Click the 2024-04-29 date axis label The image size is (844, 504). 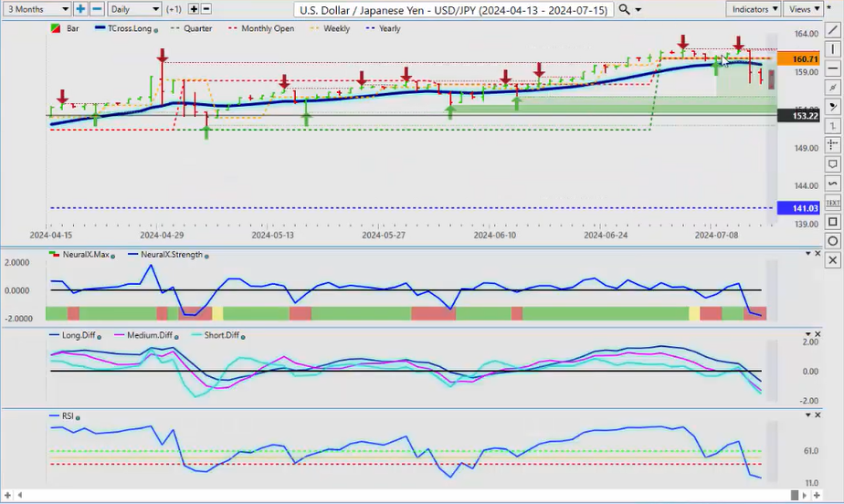click(x=162, y=235)
